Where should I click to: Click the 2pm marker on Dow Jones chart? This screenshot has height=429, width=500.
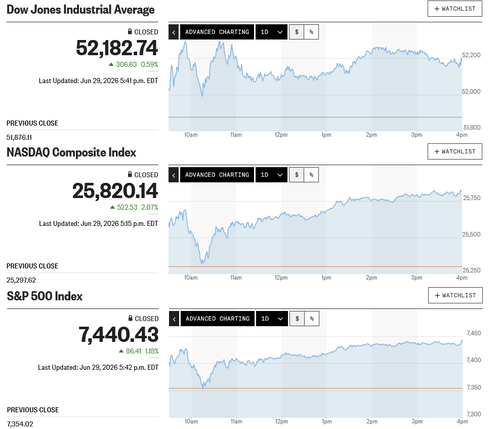pyautogui.click(x=371, y=135)
